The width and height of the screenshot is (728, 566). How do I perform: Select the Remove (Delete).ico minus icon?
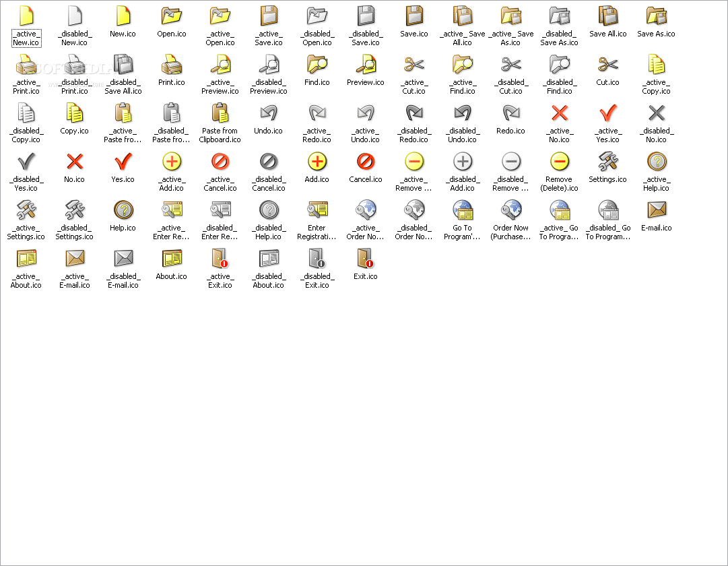click(x=560, y=161)
